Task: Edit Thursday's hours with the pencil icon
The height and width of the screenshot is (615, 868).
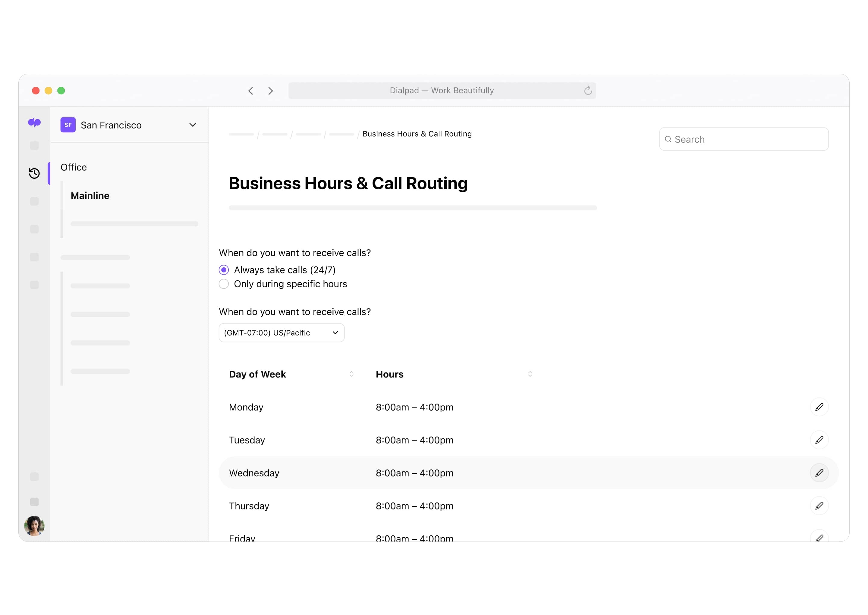Action: (x=819, y=506)
